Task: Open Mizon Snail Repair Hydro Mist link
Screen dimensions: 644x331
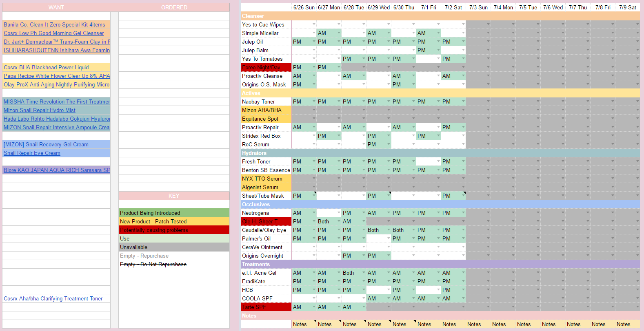Action: click(x=40, y=110)
